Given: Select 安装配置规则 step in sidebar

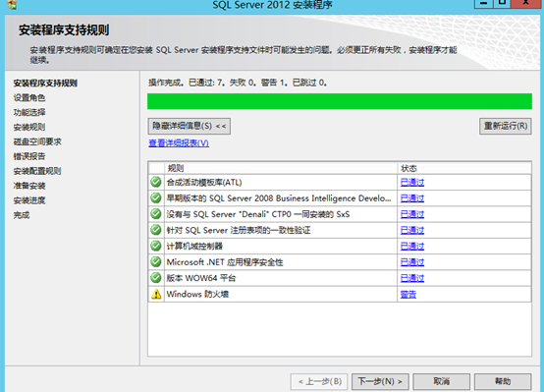Looking at the screenshot, I should pyautogui.click(x=37, y=171).
